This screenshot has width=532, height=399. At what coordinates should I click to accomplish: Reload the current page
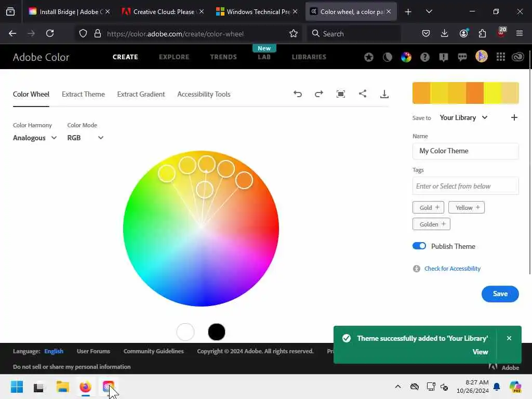[50, 33]
